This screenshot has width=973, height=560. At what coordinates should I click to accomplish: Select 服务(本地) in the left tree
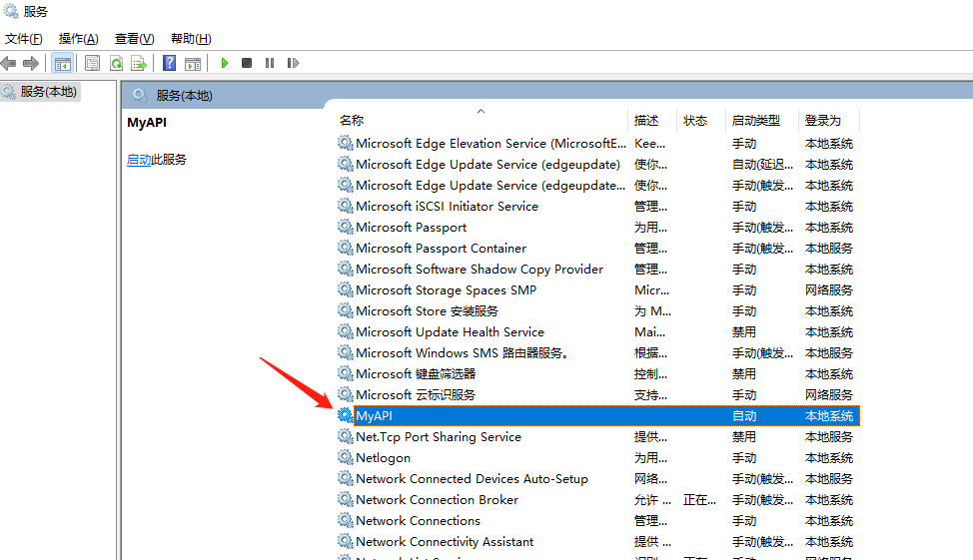pyautogui.click(x=48, y=92)
